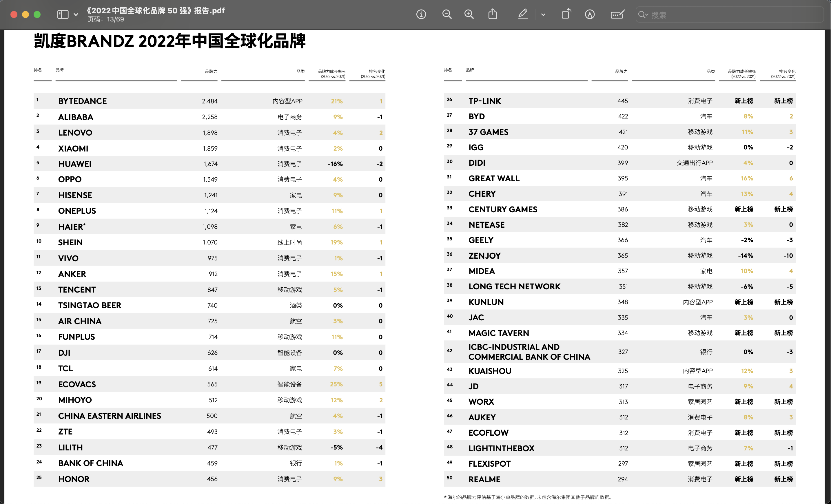Click the right table 品类 column header
The width and height of the screenshot is (831, 504).
coord(710,72)
